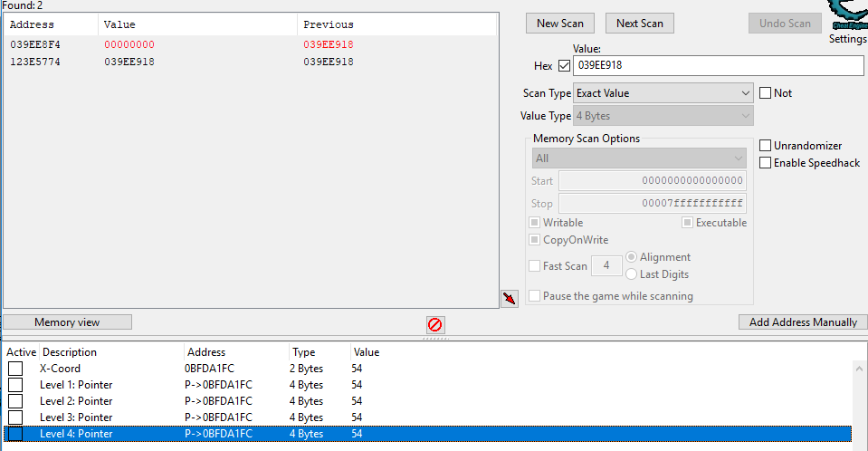This screenshot has height=451, width=868.
Task: Enable the Not checkbox
Action: (766, 93)
